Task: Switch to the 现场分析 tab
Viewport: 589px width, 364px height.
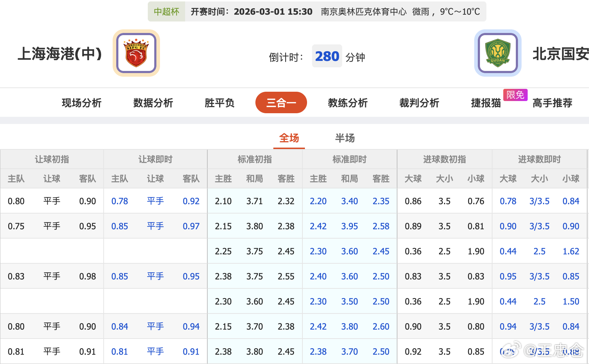Action: coord(81,103)
